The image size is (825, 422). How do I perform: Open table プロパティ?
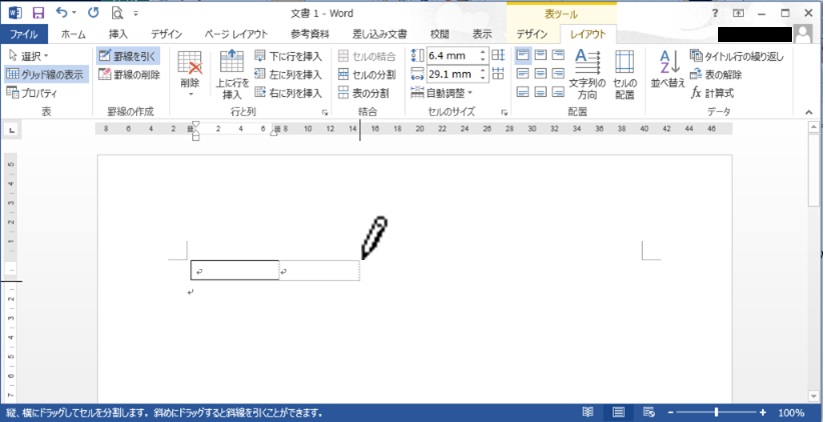click(x=33, y=93)
